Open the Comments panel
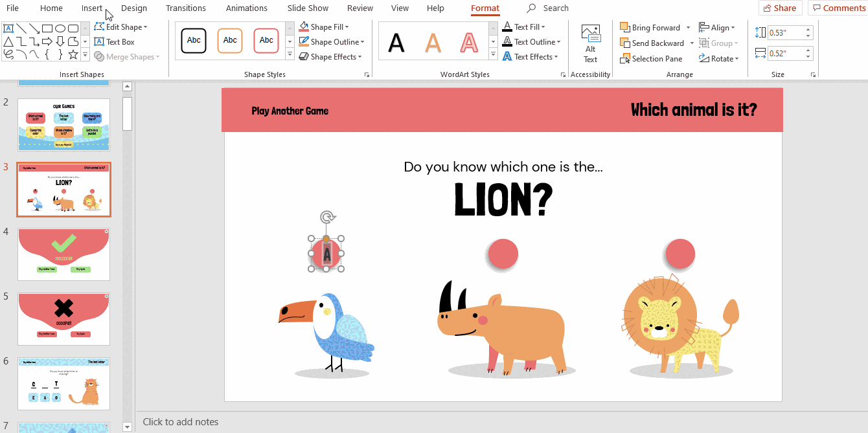The width and height of the screenshot is (868, 433). 838,8
